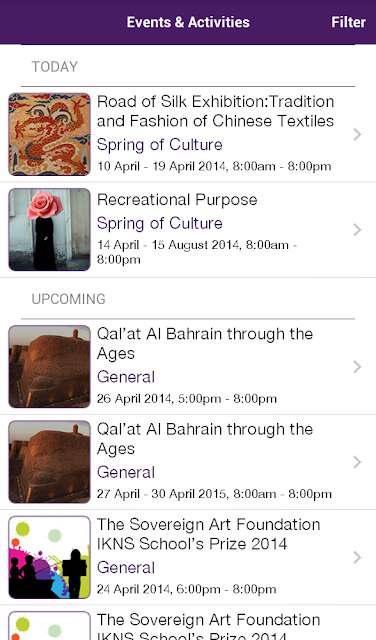Expand Sovereign Art Foundation 24 April chevron
Viewport: 376px width, 640px height.
pyautogui.click(x=357, y=557)
